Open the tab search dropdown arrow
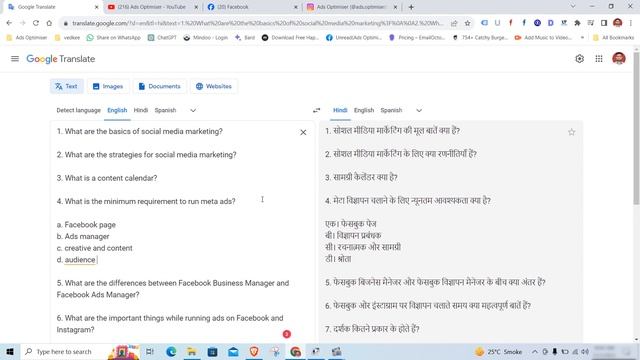This screenshot has height=360, width=640. point(573,7)
